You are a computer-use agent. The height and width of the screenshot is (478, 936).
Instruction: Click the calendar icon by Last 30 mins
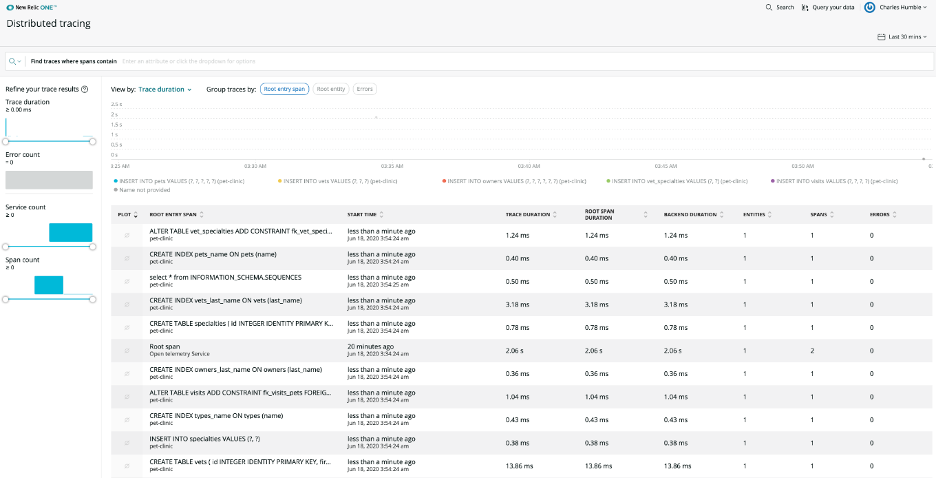click(x=880, y=37)
